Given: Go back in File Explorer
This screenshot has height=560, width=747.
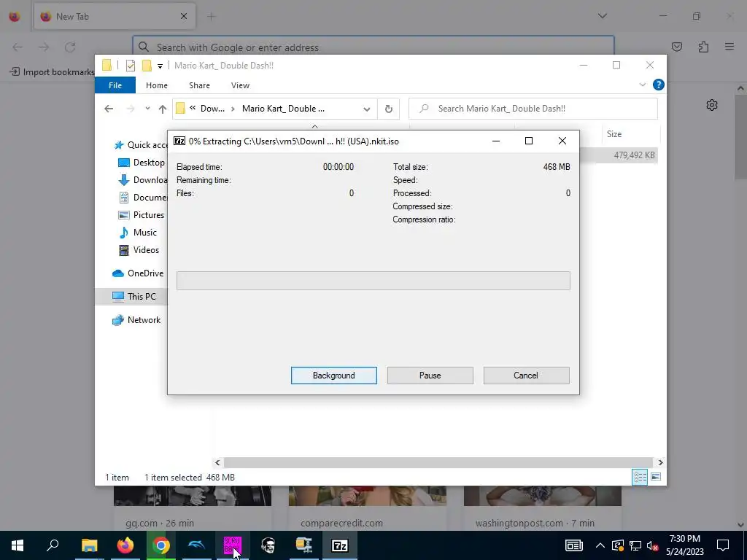Looking at the screenshot, I should point(109,109).
